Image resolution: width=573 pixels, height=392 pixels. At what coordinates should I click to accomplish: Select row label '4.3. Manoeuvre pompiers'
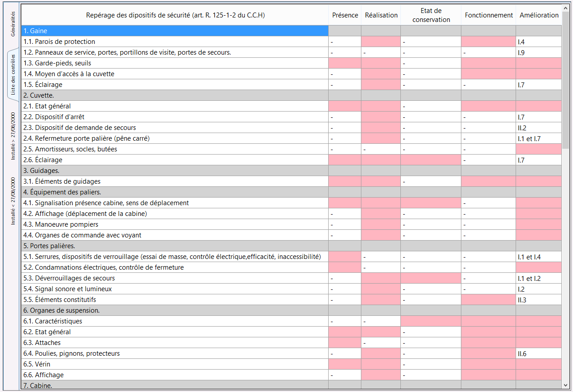coord(61,224)
